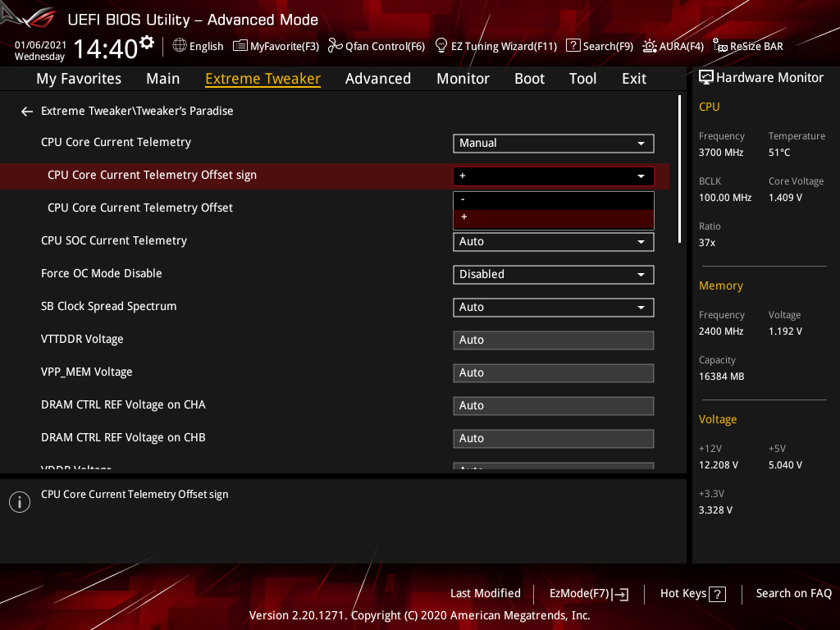
Task: Open CPU SOC Current Telemetry dropdown
Action: [x=554, y=242]
